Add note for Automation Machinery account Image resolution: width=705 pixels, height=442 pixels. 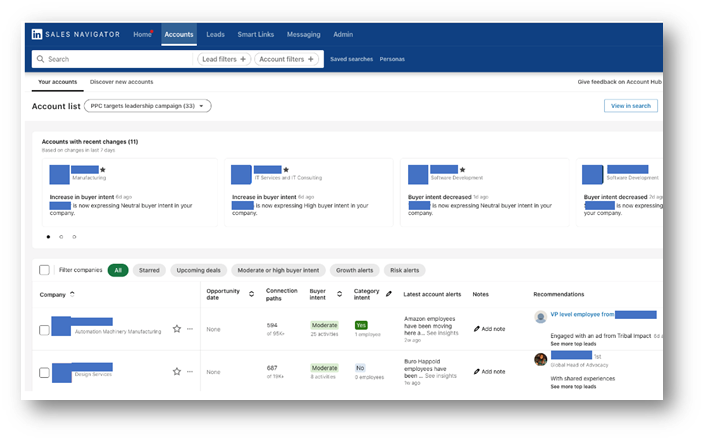[x=489, y=328]
